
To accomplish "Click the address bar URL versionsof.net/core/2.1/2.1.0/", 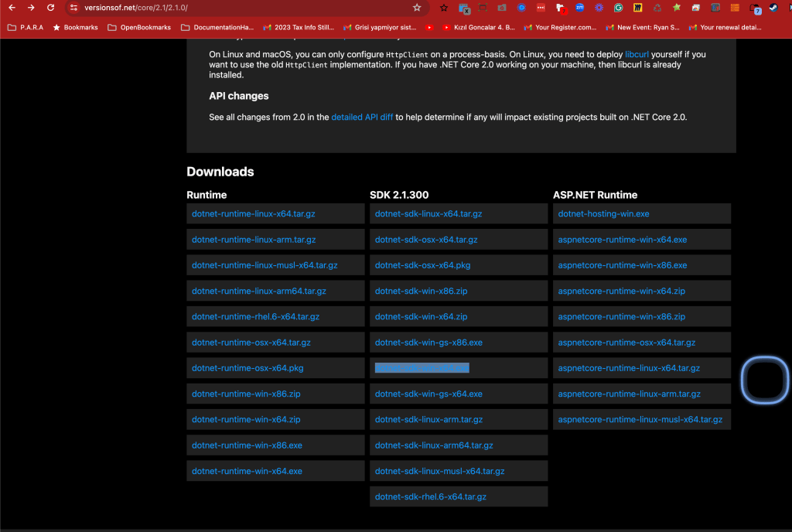I will 136,8.
